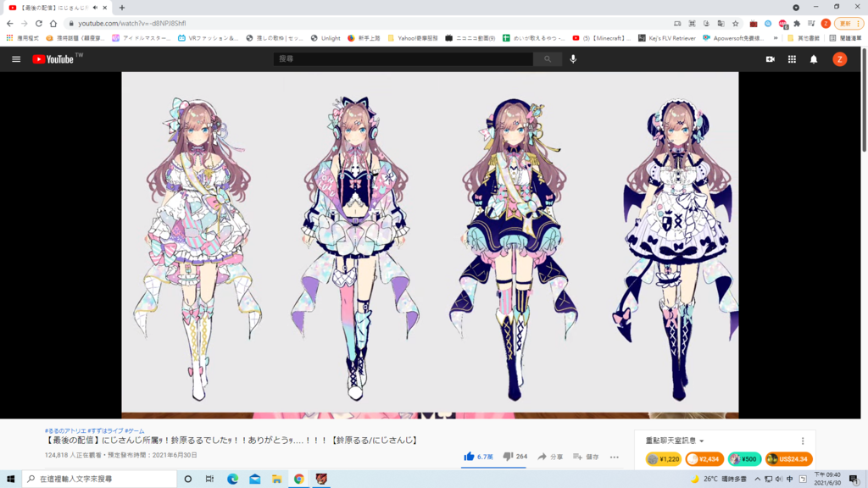Open the Create video camera icon
This screenshot has width=868, height=488.
coord(770,59)
